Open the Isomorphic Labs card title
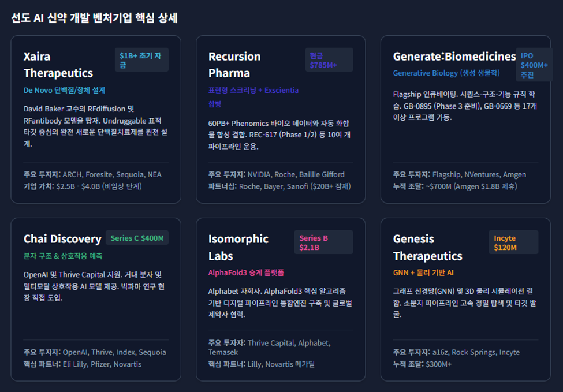563x392 pixels. (x=238, y=247)
